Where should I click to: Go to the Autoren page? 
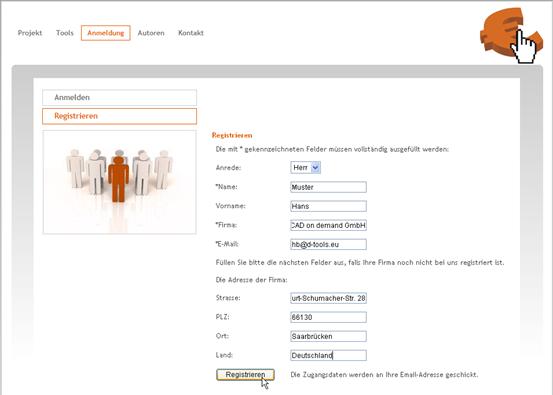(151, 33)
